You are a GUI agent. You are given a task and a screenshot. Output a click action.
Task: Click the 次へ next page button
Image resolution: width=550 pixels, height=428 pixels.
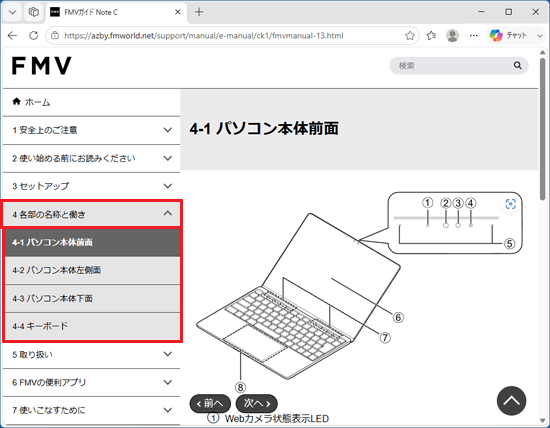tap(257, 403)
